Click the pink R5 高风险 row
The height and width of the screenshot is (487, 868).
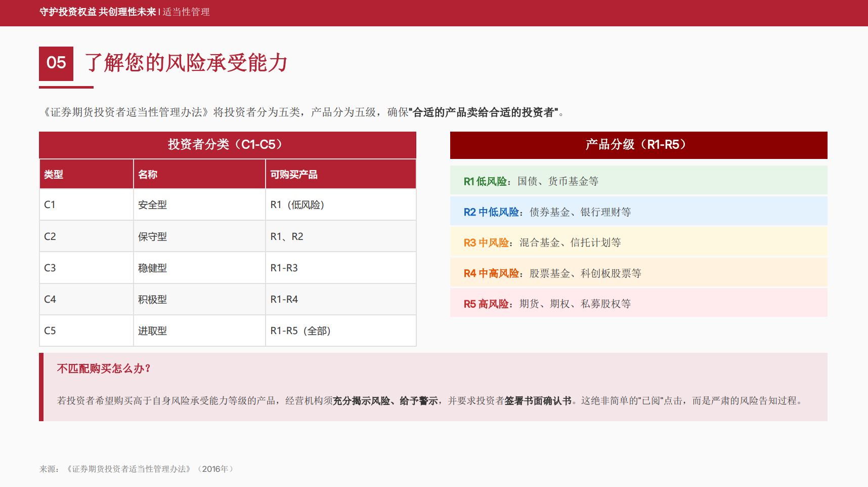tap(638, 303)
